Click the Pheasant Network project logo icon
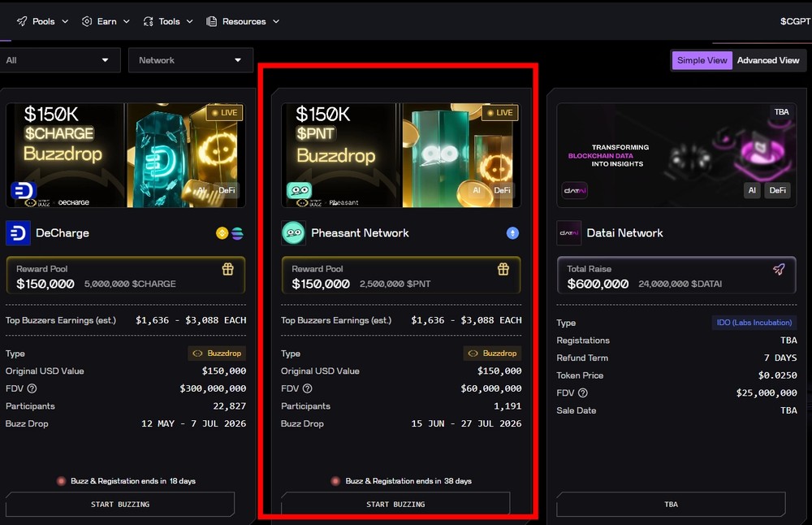The width and height of the screenshot is (812, 525). [293, 233]
